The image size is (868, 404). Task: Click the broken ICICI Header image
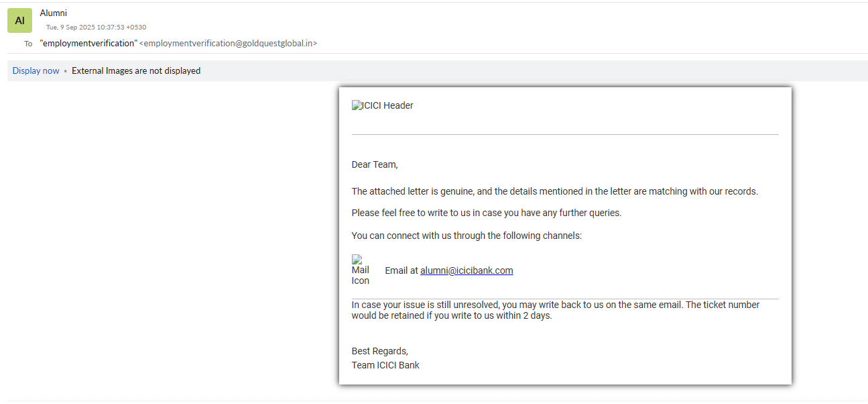point(382,105)
